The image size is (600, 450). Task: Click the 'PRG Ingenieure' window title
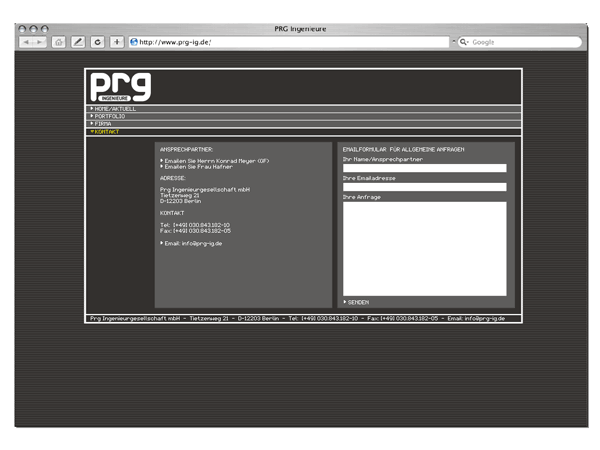tap(300, 29)
